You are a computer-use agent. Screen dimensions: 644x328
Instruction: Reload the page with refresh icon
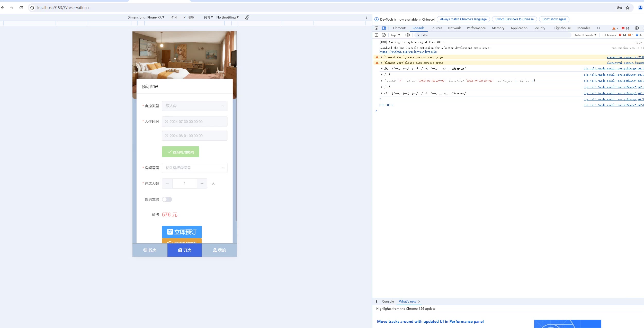point(21,8)
